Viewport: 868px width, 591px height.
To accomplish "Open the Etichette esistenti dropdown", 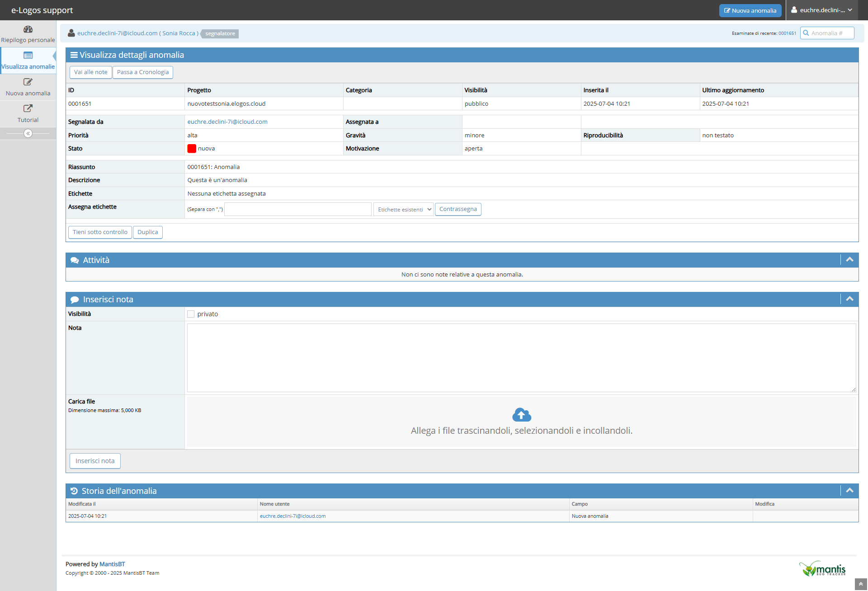I will click(403, 209).
